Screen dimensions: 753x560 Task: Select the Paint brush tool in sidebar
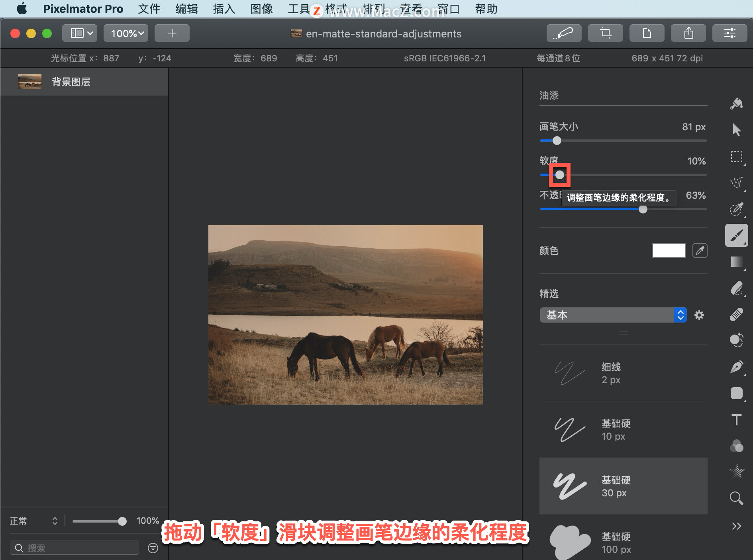(736, 235)
